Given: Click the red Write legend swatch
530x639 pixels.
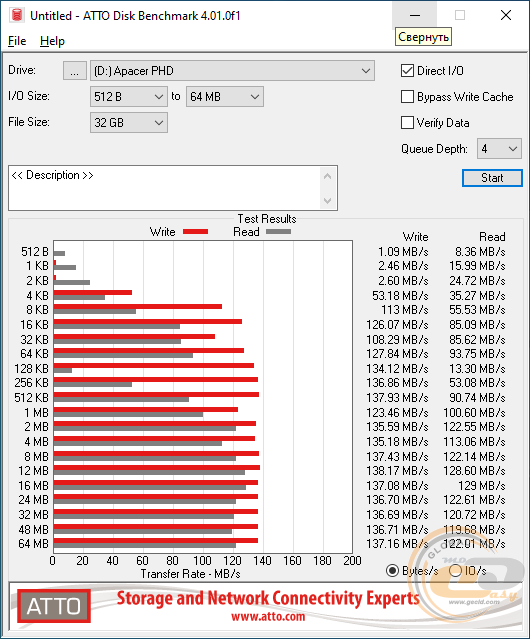Looking at the screenshot, I should (196, 231).
